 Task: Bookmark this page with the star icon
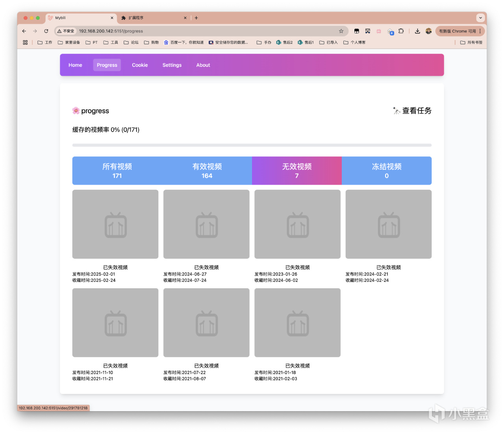tap(341, 31)
